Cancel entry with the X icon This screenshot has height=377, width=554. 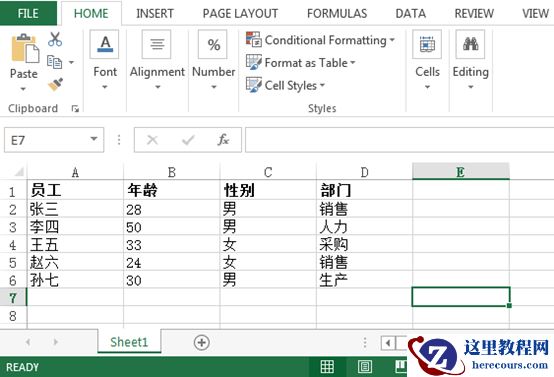point(152,140)
